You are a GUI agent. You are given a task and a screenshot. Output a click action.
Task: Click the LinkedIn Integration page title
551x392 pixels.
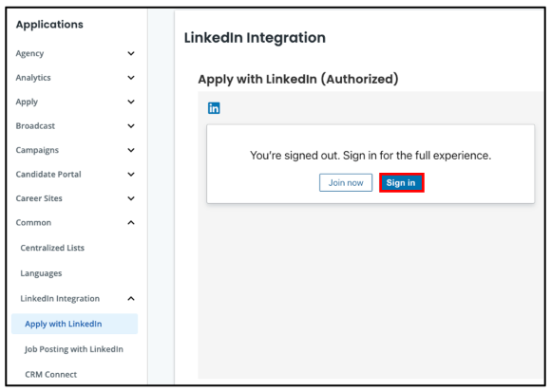255,38
